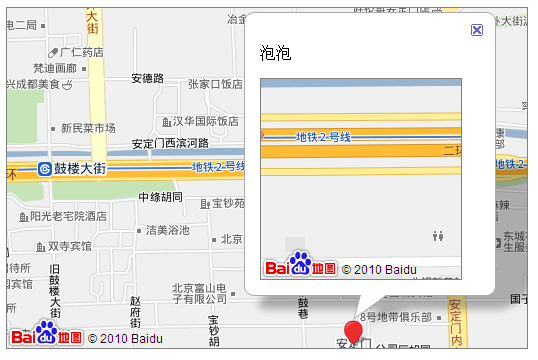Click the embedded mini map in info window
Image resolution: width=538 pixels, height=360 pixels.
point(361,179)
